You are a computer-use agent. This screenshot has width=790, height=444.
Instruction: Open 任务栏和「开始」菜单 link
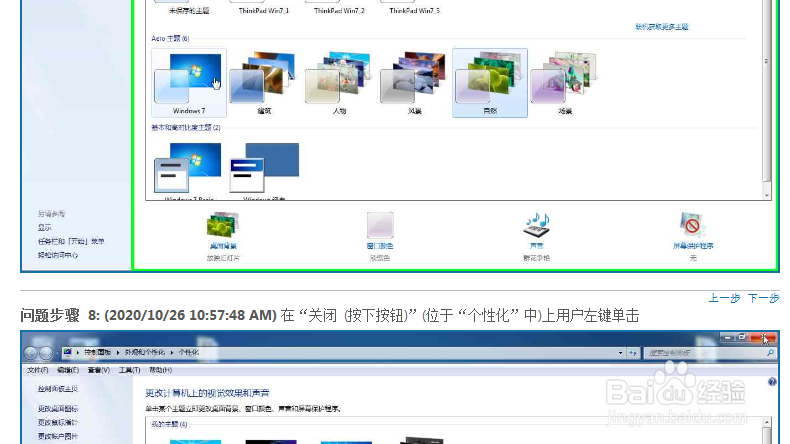click(x=71, y=241)
